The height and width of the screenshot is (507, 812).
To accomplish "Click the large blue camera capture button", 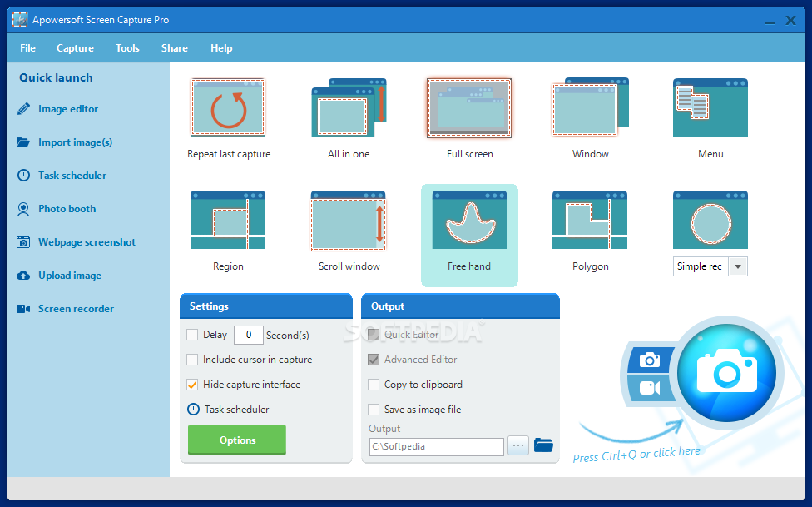I will 726,372.
